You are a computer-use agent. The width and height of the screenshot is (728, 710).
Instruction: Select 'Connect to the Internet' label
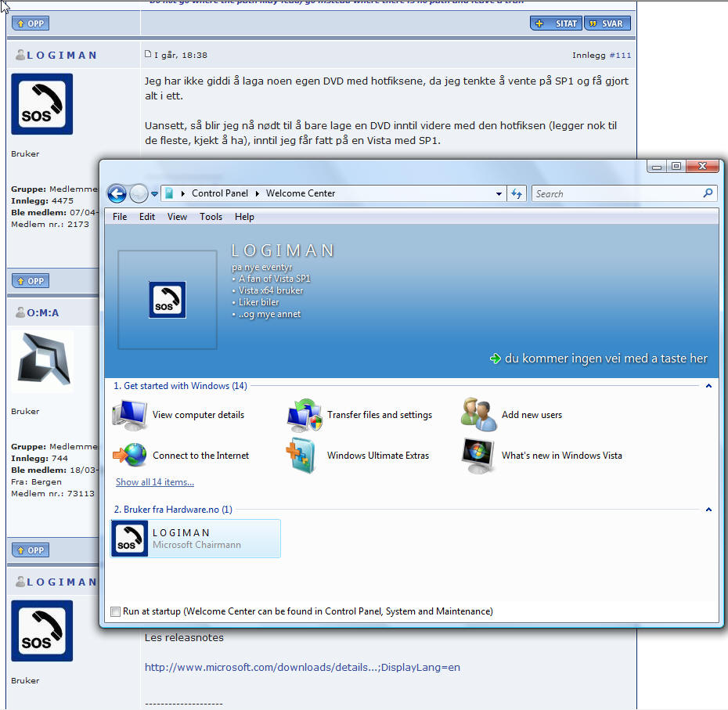[x=200, y=456]
